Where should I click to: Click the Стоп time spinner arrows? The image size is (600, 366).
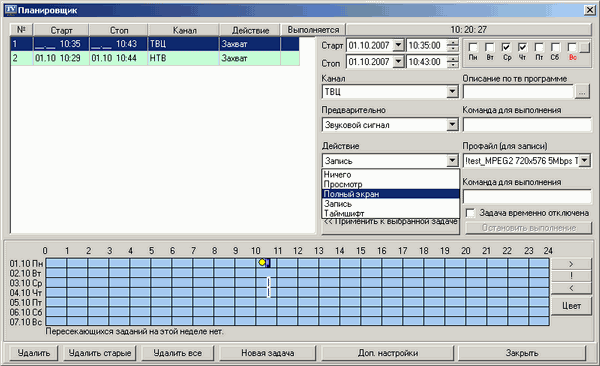point(453,62)
